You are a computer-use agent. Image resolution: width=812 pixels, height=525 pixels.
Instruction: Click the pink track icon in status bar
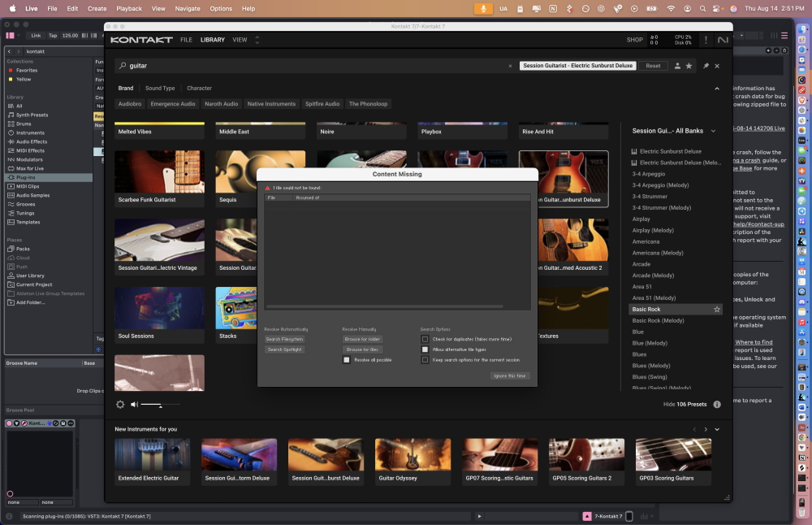point(587,516)
